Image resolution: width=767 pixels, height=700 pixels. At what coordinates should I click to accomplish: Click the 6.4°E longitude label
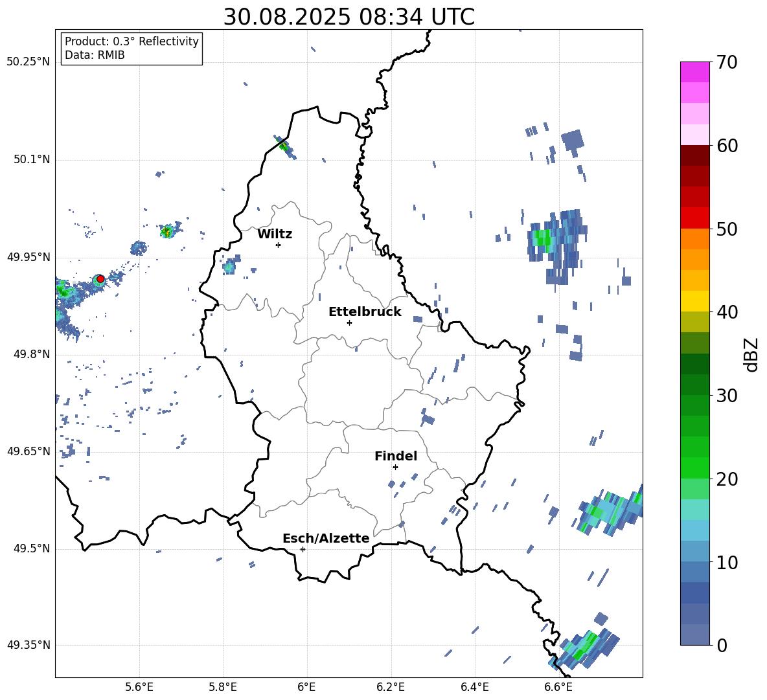click(474, 687)
